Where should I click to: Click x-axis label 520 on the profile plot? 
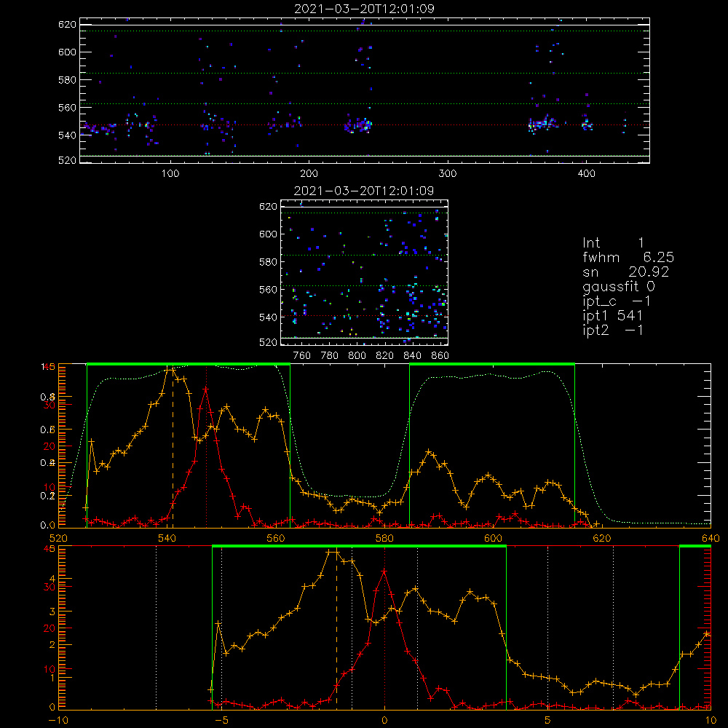tap(58, 539)
